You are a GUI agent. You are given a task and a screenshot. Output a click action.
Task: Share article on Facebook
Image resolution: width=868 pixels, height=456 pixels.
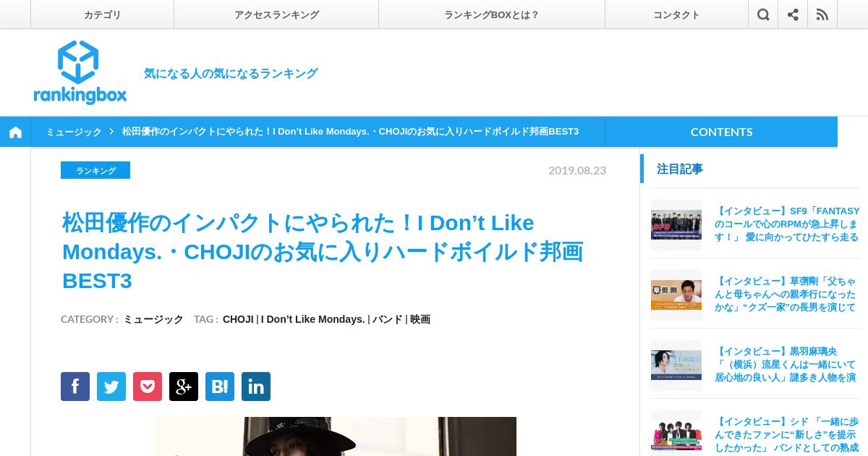[x=75, y=387]
